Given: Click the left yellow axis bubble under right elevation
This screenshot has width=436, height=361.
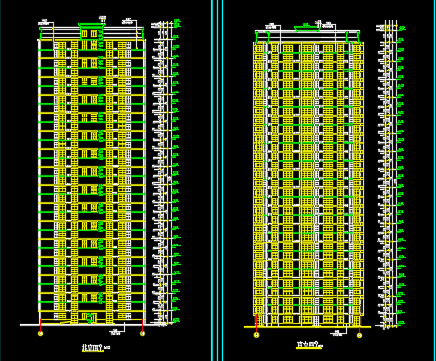Looking at the screenshot, I should point(256,335).
